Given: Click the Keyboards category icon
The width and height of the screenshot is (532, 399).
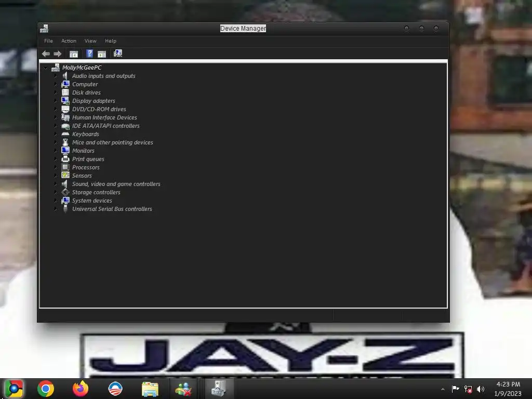Looking at the screenshot, I should coord(65,134).
